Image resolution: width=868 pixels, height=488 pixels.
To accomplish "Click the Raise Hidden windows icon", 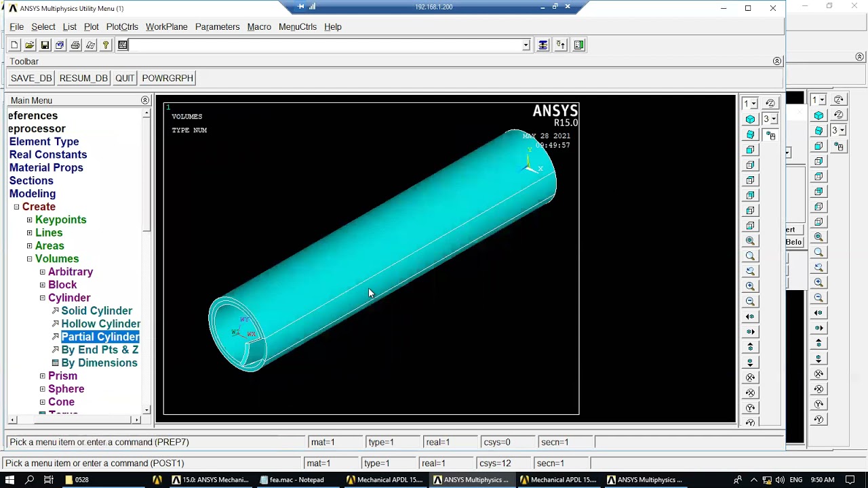I will click(543, 45).
